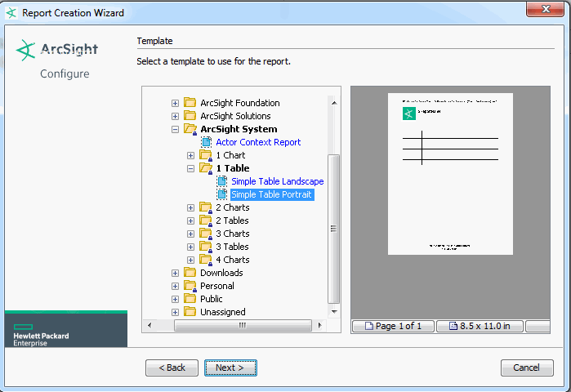The image size is (571, 392).
Task: Click the Actor Context Report template icon
Action: 207,142
